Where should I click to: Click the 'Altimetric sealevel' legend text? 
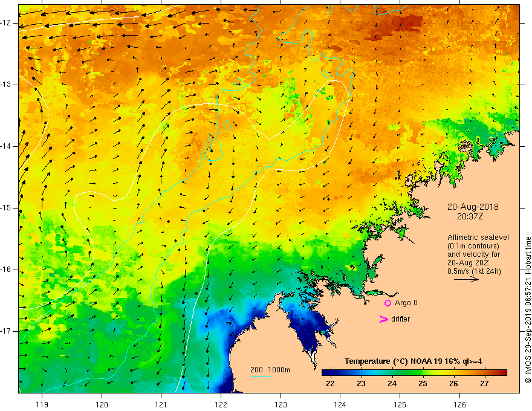click(x=478, y=238)
